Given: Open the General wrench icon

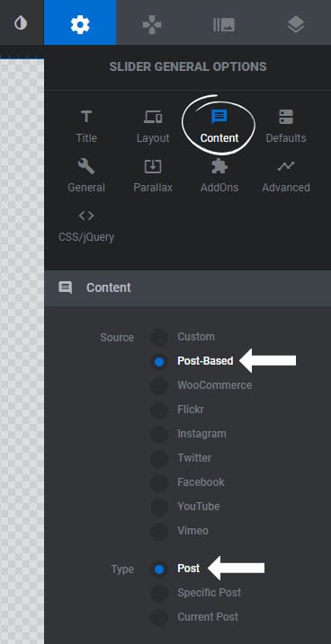Looking at the screenshot, I should (86, 166).
